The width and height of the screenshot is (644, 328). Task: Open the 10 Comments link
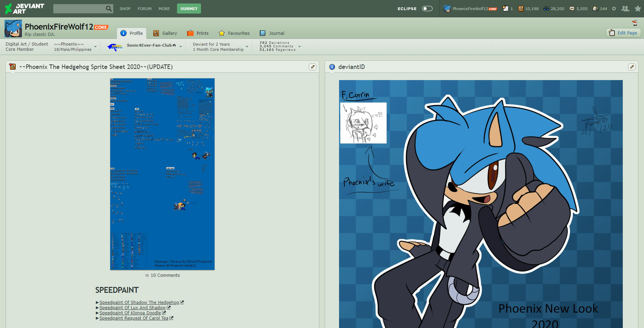click(165, 275)
